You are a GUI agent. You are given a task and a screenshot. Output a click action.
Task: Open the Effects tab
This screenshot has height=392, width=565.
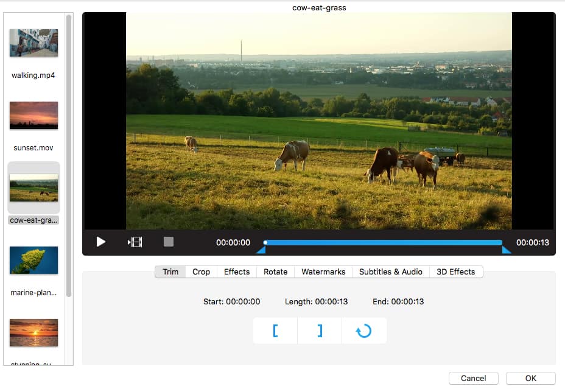coord(237,271)
